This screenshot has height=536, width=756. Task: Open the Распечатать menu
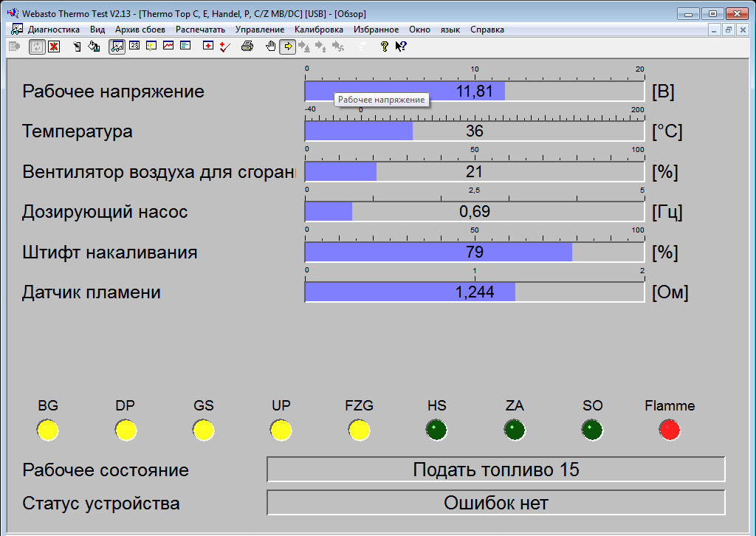coord(200,30)
